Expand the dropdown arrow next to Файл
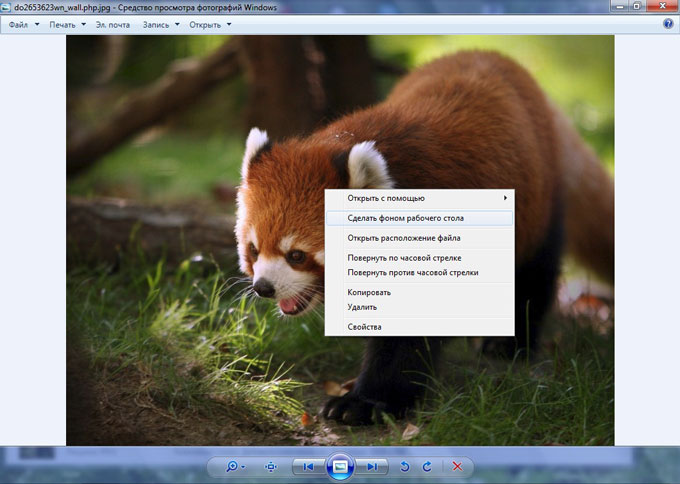 37,25
